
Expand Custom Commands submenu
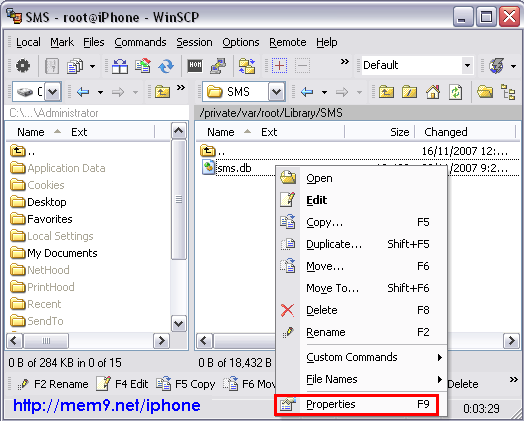pyautogui.click(x=374, y=357)
